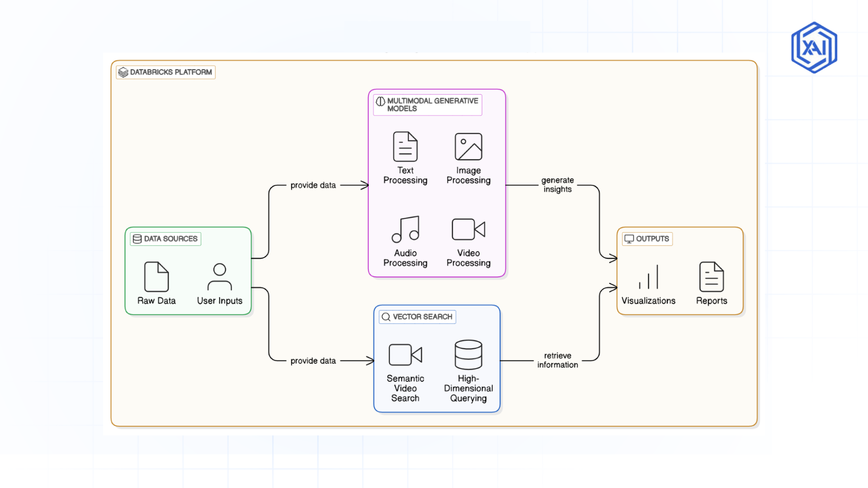Click the generate insights connector text
Viewport: 868px width, 488px height.
(557, 184)
